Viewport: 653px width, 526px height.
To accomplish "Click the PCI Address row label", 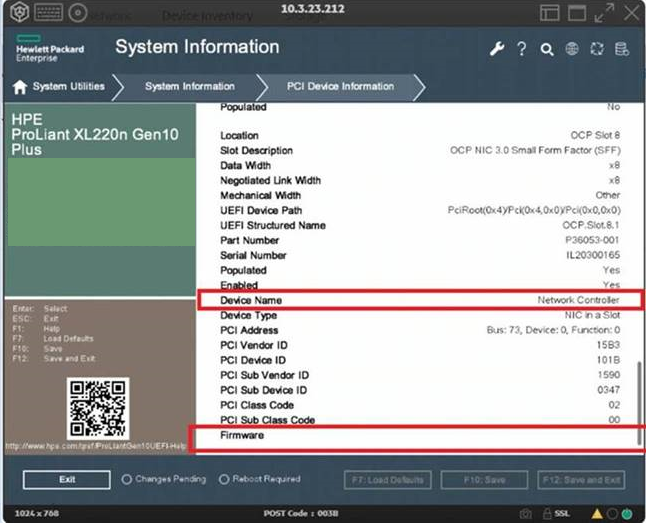I will (x=249, y=331).
